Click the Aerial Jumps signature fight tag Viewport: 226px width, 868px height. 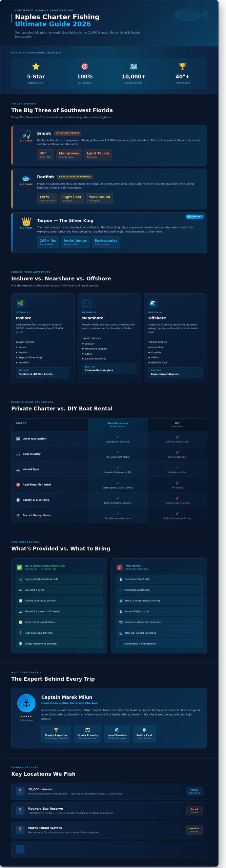tap(75, 242)
